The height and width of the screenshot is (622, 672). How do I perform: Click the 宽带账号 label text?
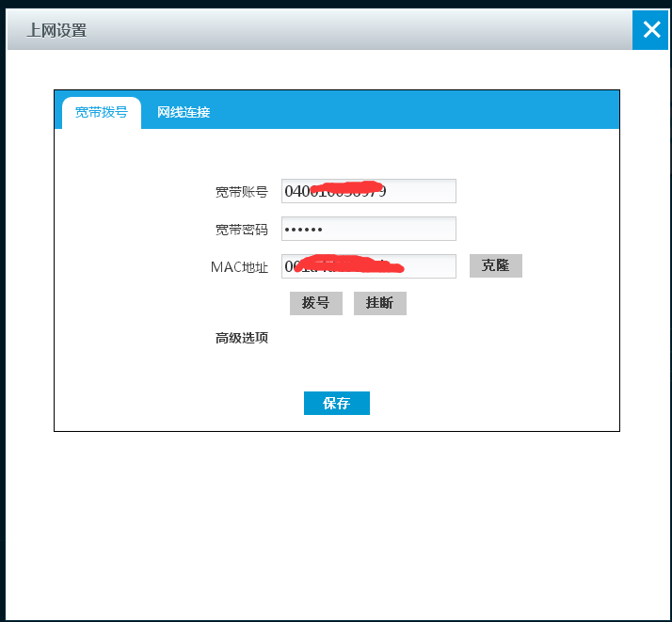coord(242,192)
